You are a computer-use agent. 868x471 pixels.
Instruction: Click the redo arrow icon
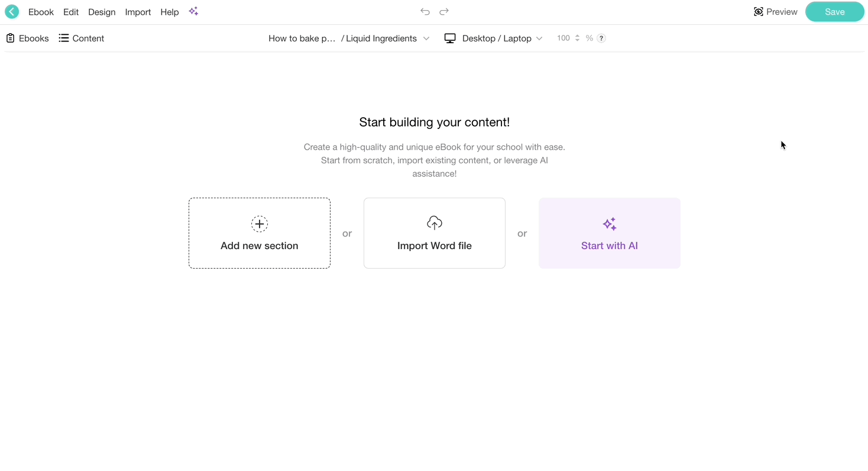tap(444, 12)
